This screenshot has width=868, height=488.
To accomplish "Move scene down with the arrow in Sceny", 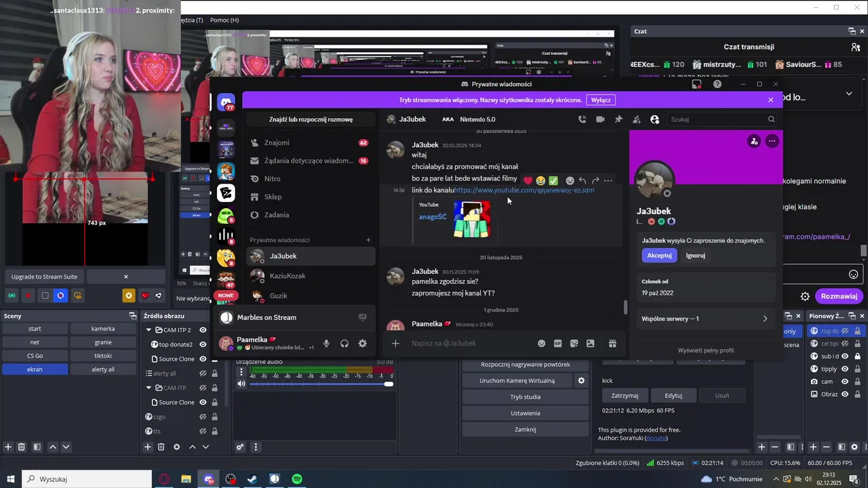I will click(x=66, y=447).
